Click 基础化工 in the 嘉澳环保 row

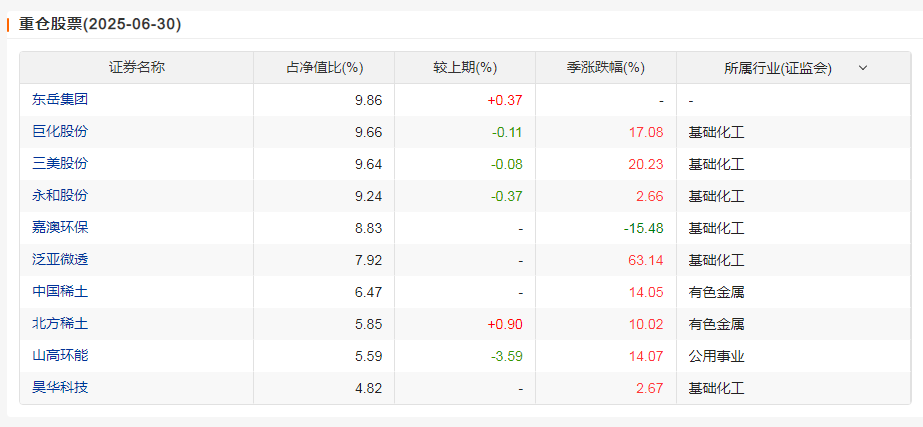coord(716,229)
